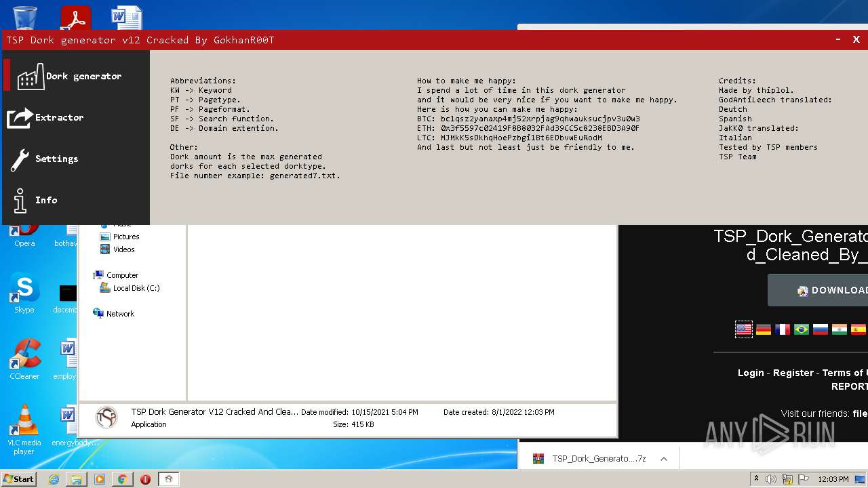This screenshot has width=868, height=488.
Task: Click the Skype desktop shortcut
Action: 24,293
